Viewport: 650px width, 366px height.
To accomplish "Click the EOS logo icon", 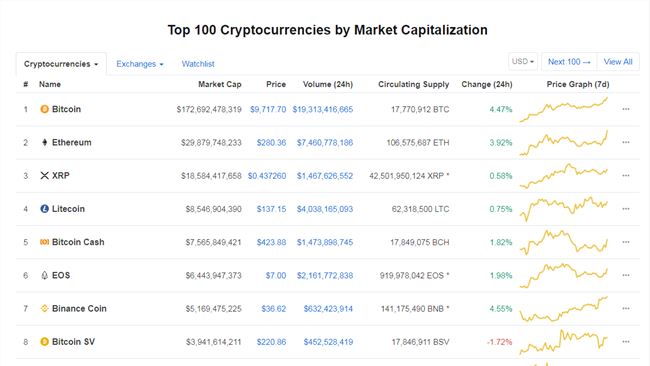I will (44, 275).
